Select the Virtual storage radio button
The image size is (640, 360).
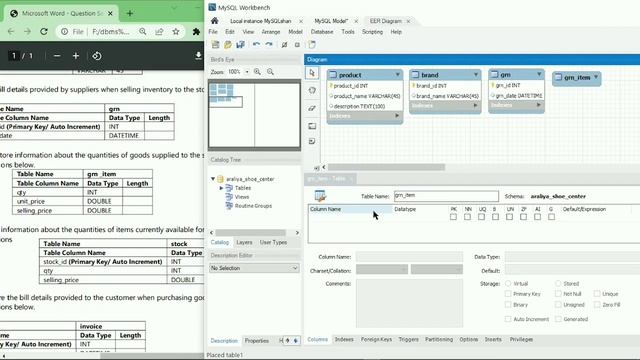(x=508, y=283)
